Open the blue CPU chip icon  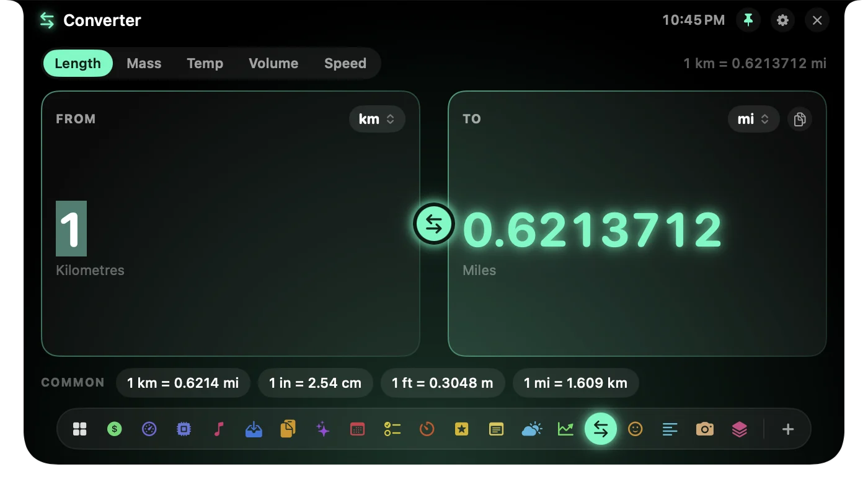coord(184,429)
